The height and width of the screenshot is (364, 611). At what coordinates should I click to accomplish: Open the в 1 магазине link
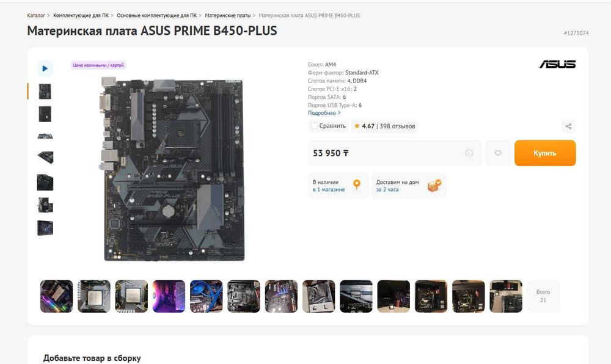tap(329, 189)
